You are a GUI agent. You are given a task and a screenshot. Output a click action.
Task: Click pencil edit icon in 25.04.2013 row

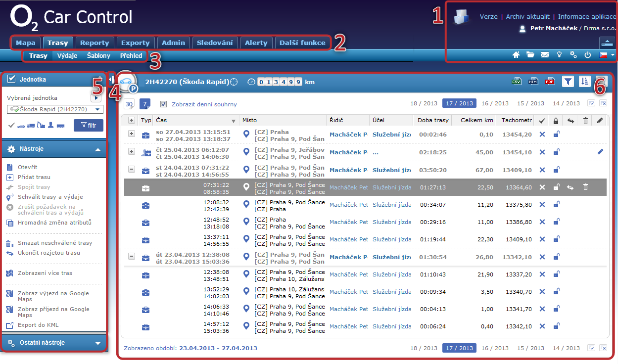(x=600, y=152)
